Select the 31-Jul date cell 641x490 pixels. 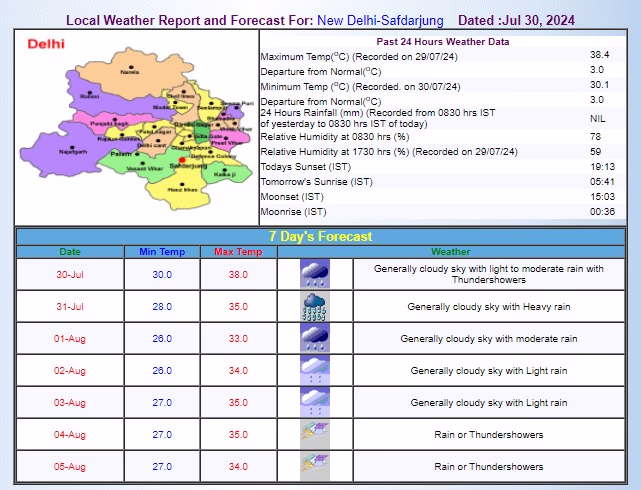point(70,307)
